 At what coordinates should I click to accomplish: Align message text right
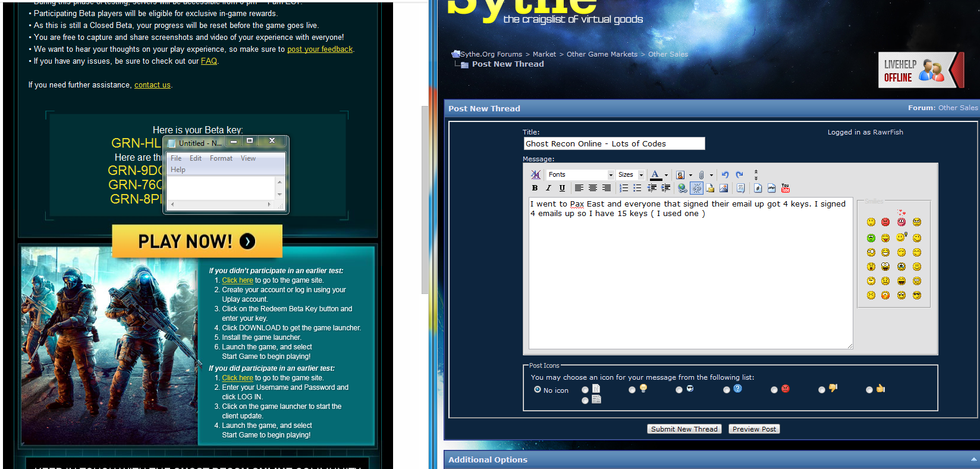point(607,188)
